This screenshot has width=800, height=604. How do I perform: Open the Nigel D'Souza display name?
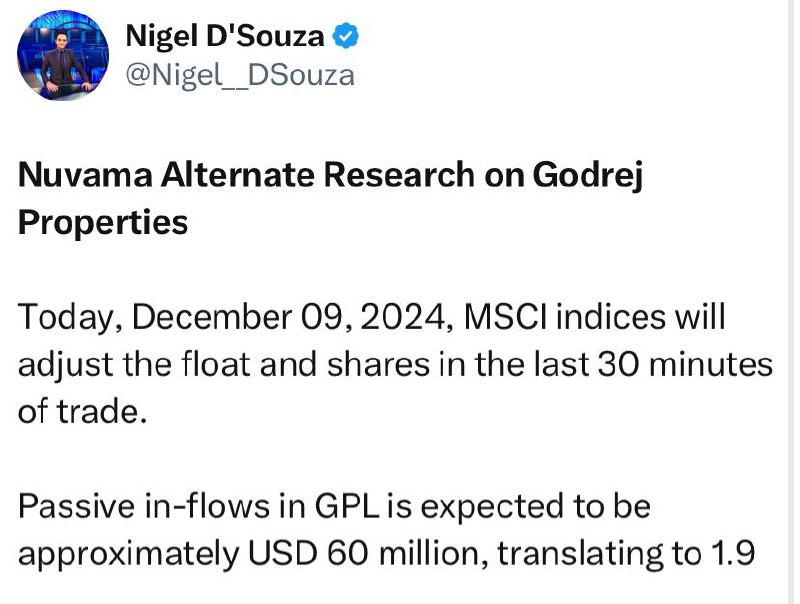pos(224,36)
